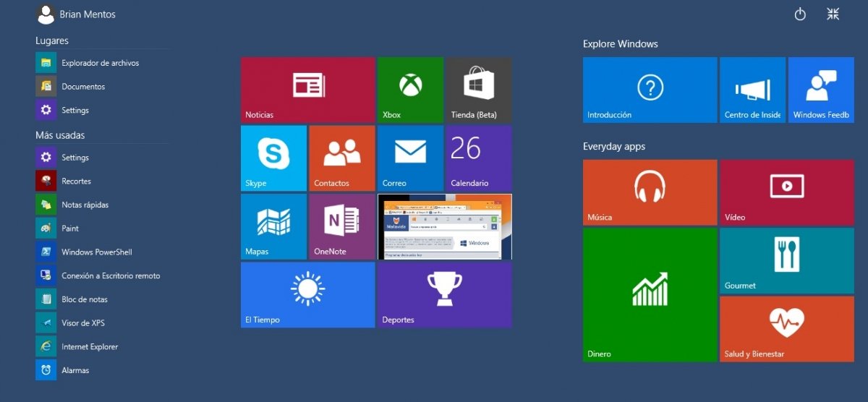The width and height of the screenshot is (868, 402).
Task: Open the Música music tile
Action: [650, 192]
